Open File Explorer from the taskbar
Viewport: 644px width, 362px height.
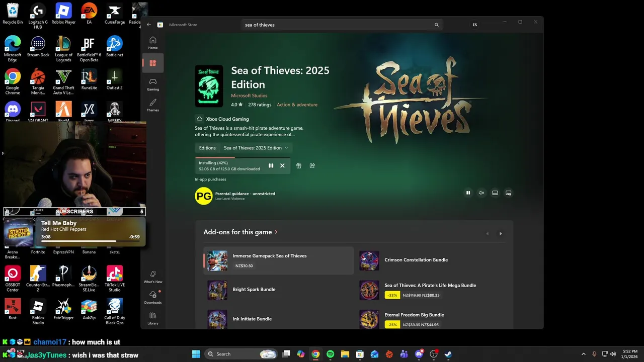pos(345,354)
